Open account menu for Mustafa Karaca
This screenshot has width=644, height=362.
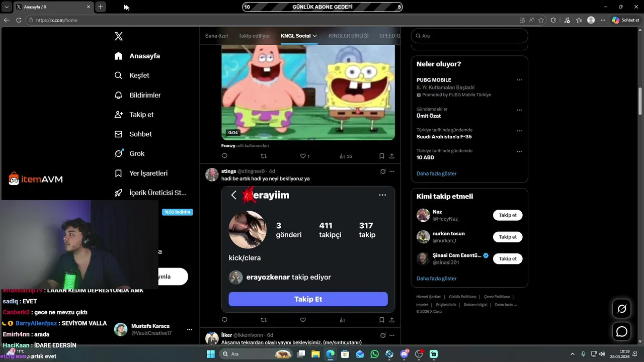click(190, 330)
